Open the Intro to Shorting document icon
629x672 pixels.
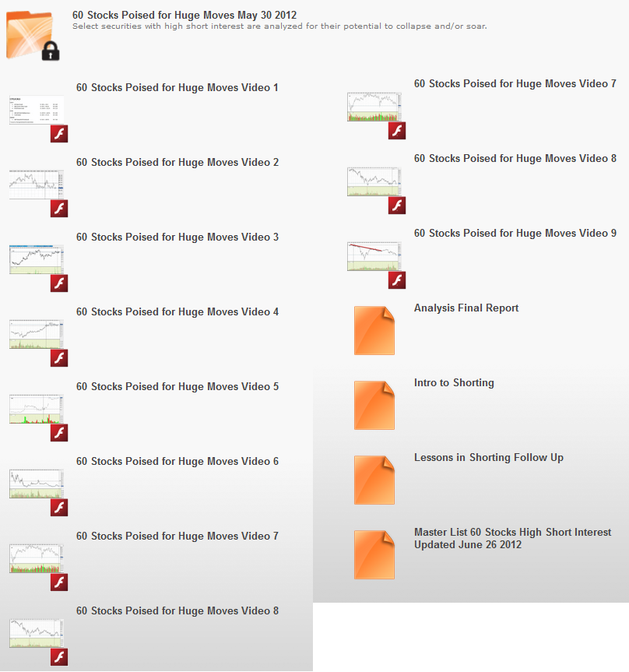(374, 405)
